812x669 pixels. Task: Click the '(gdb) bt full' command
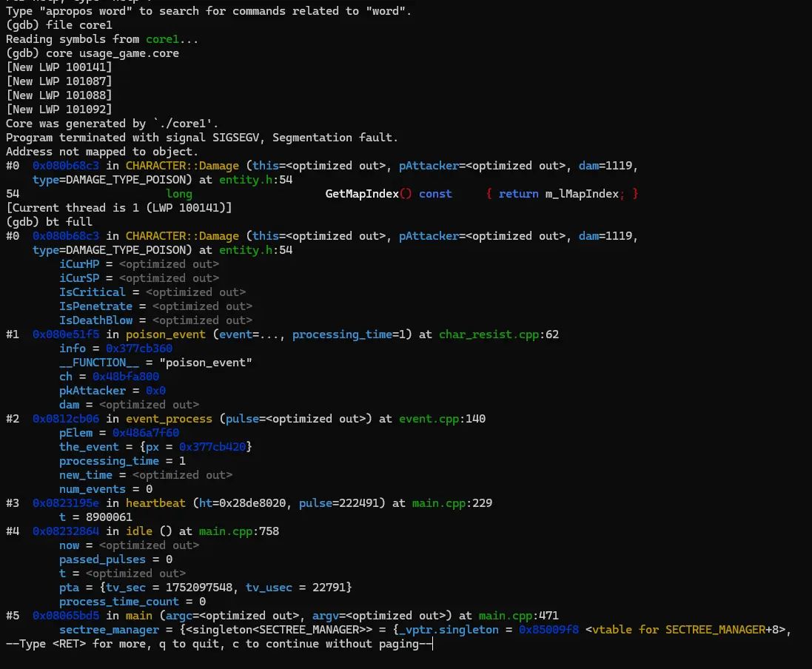(49, 221)
